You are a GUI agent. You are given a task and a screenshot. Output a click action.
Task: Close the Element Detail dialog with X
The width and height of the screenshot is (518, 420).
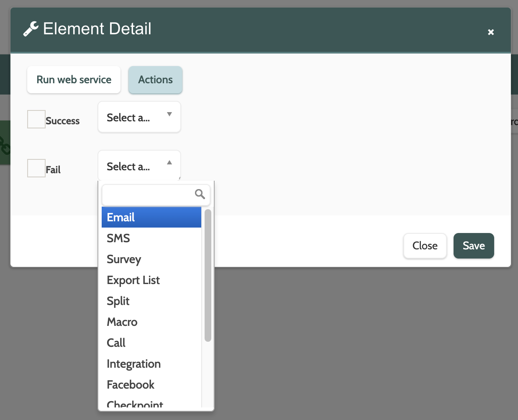coord(491,32)
